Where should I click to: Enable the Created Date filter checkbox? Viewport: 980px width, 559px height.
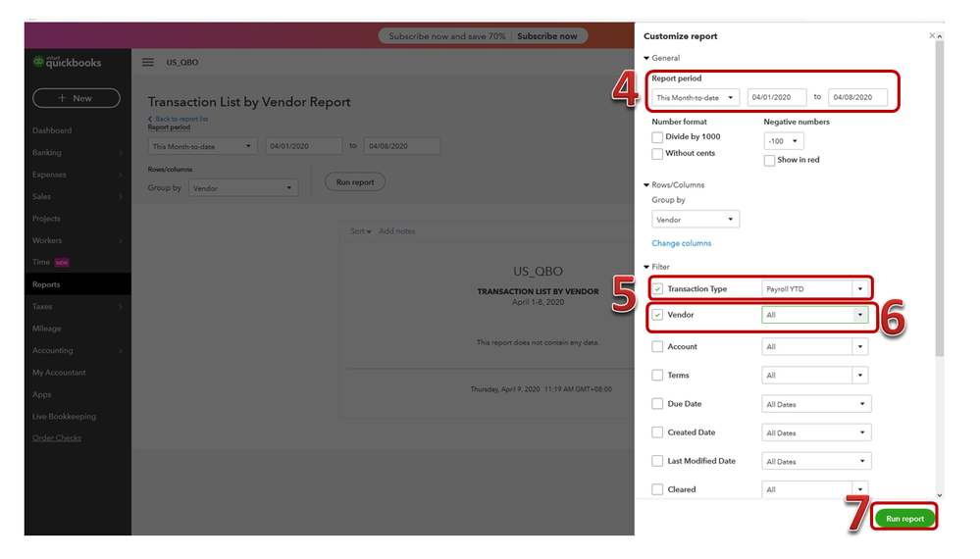[x=657, y=432]
